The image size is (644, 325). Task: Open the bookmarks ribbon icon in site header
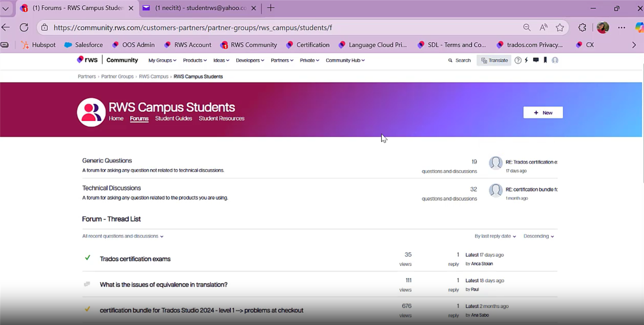pyautogui.click(x=545, y=60)
